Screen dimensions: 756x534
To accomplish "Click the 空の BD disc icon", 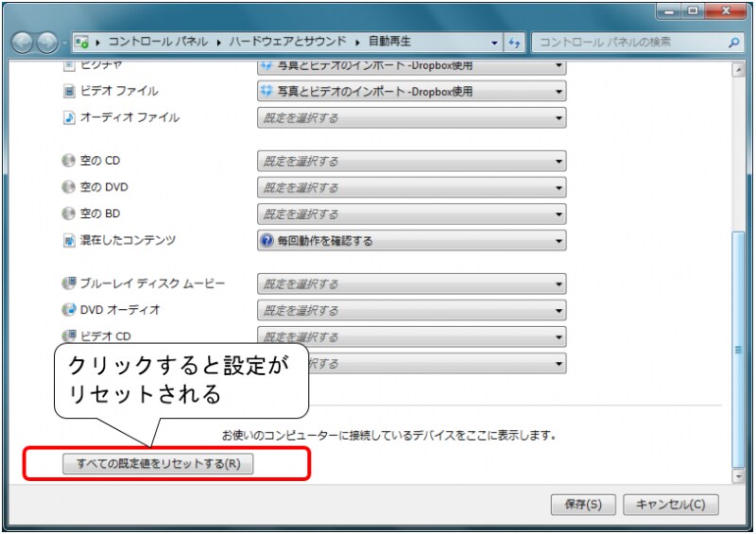I will (x=68, y=214).
